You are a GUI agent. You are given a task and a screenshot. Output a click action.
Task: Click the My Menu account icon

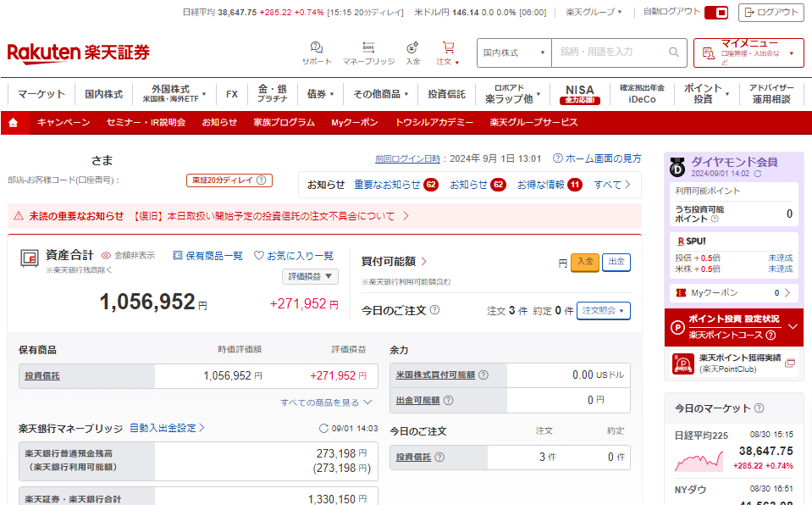point(709,53)
